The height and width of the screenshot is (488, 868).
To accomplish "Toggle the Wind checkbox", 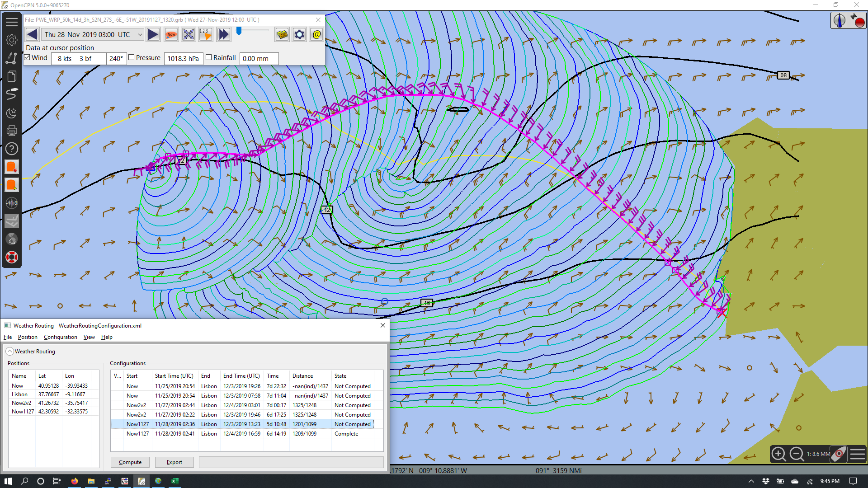I will [x=27, y=57].
